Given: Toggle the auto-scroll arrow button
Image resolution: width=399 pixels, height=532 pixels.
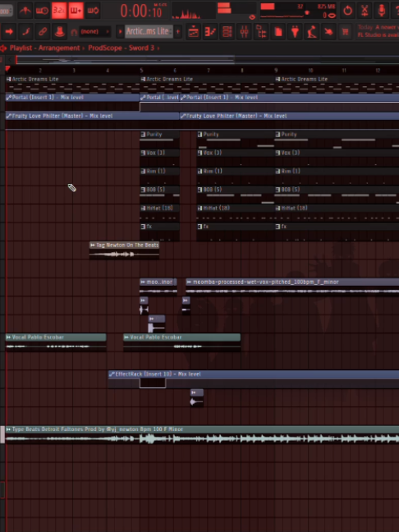Looking at the screenshot, I should (9, 32).
